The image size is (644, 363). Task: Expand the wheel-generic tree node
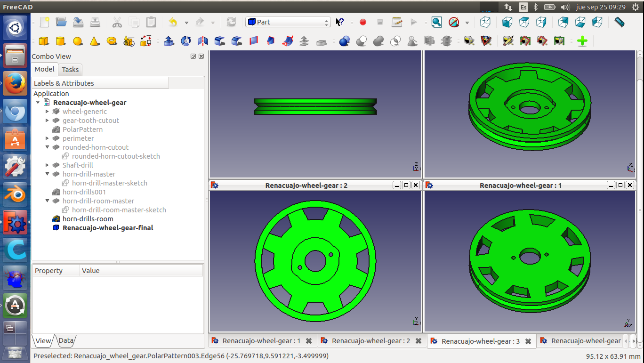tap(47, 112)
